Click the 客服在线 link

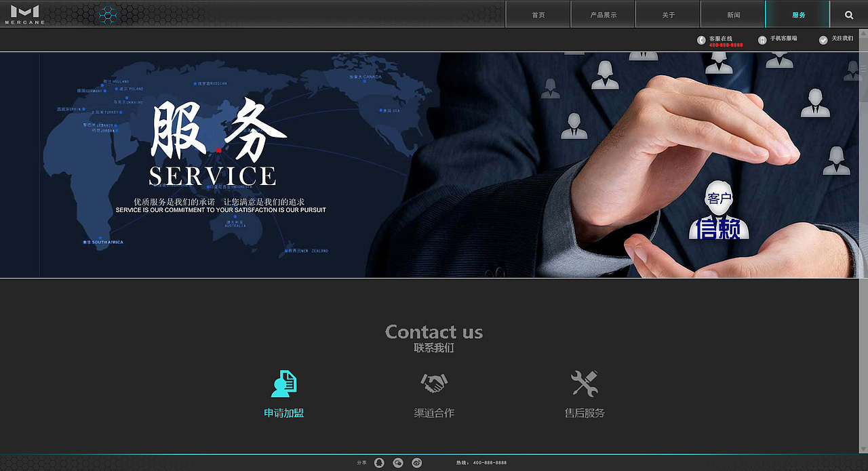tap(721, 39)
